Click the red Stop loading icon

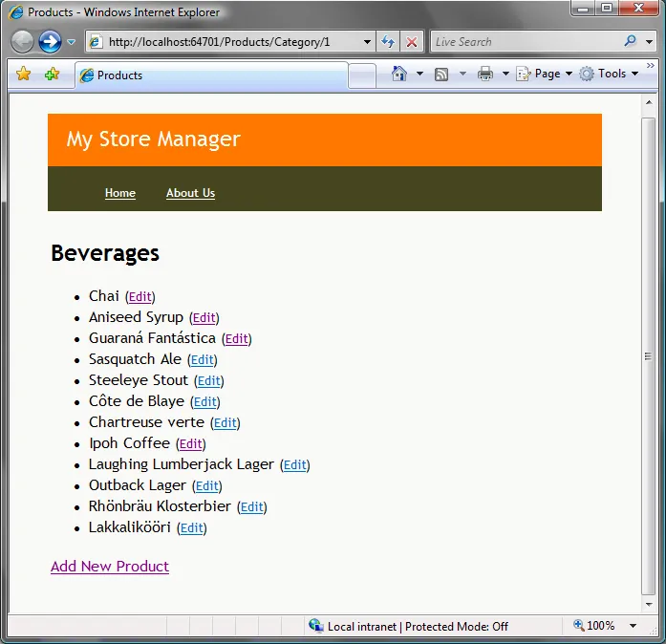[x=412, y=42]
